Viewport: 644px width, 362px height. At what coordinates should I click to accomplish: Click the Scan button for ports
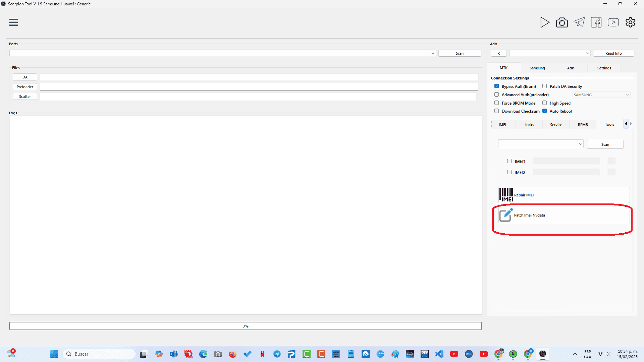[x=460, y=54]
